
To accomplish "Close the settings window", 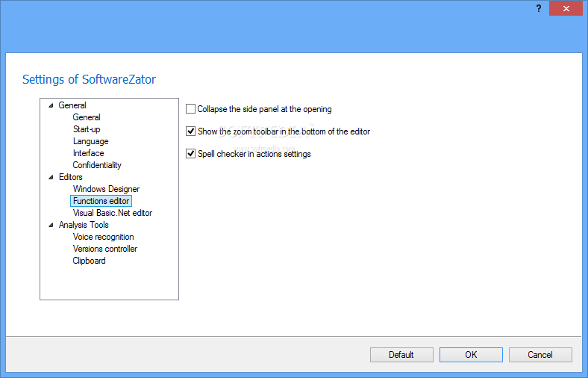I will point(566,8).
